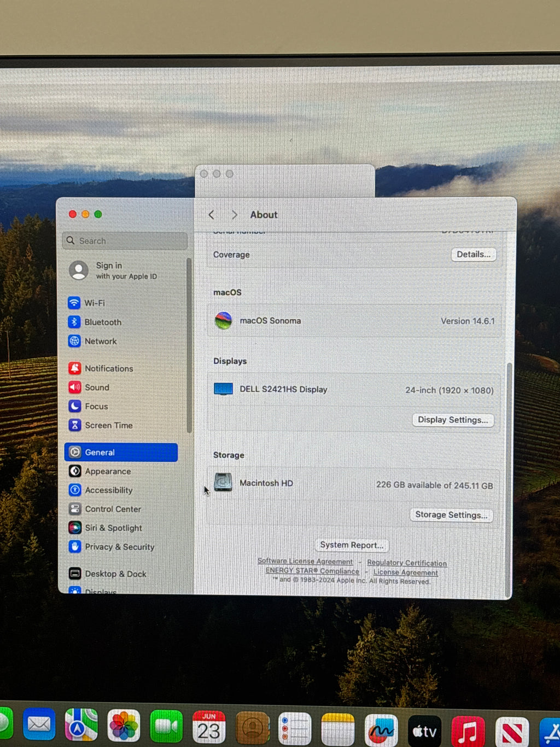Go forward with the right chevron
Screen dimensions: 560x747
234,215
